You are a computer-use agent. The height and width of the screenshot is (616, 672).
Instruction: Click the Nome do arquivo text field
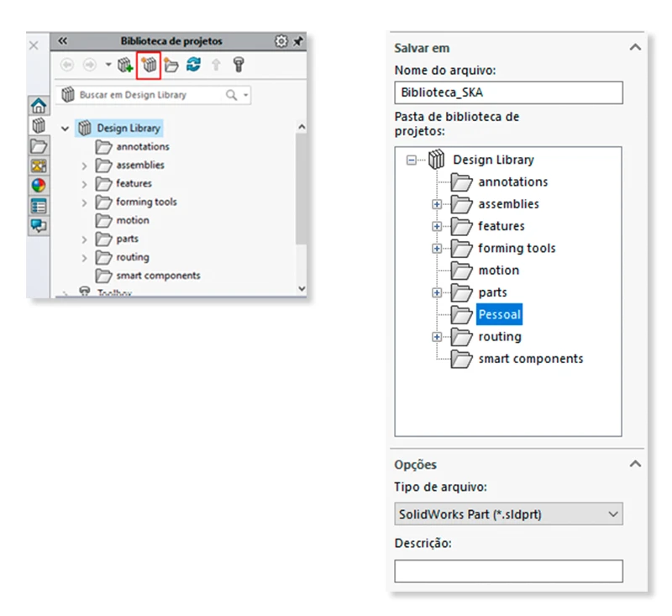pos(508,92)
